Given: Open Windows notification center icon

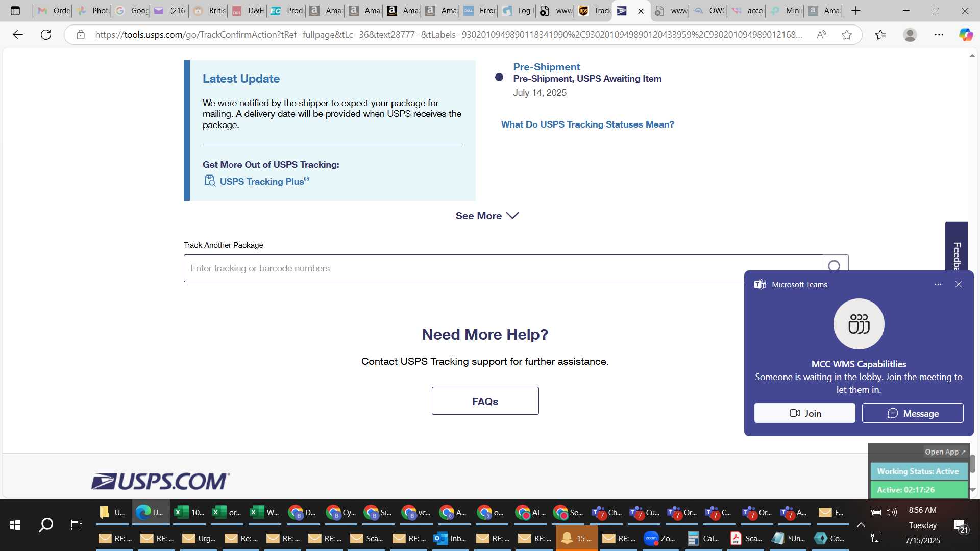Looking at the screenshot, I should [960, 526].
